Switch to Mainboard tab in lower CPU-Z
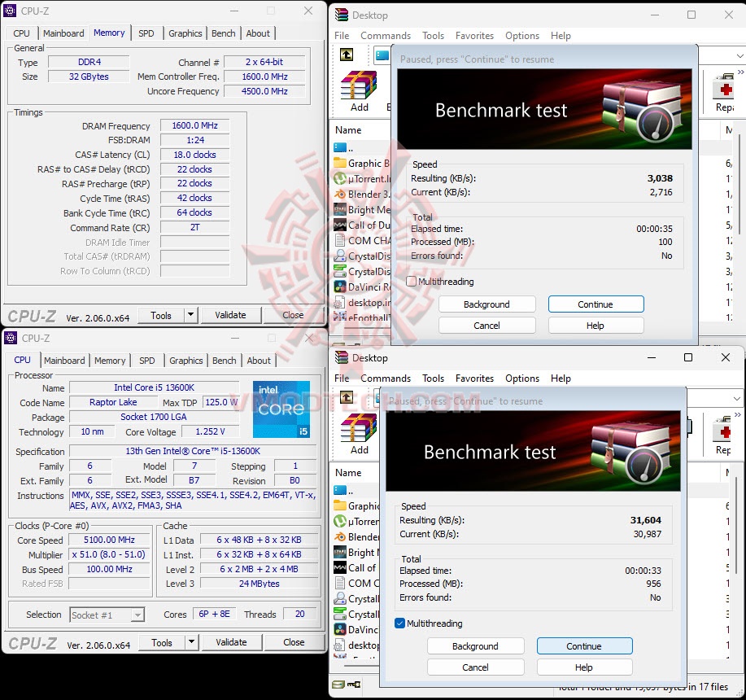Screen dimensions: 746x700 [64, 361]
